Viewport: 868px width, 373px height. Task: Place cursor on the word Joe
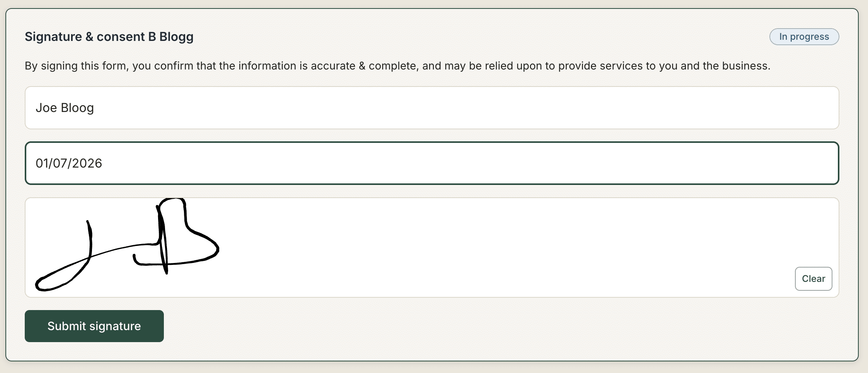click(x=46, y=108)
